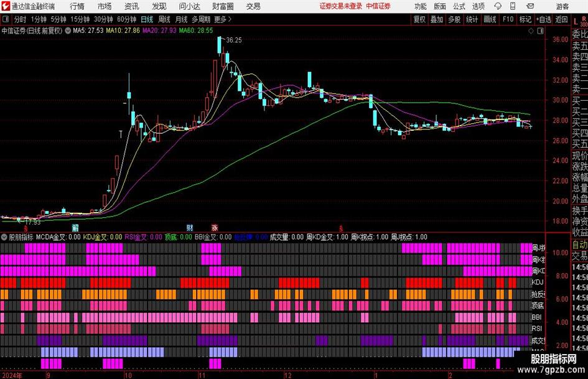Switch to 5分钟 period tab
Image resolution: width=588 pixels, height=379 pixels.
tap(58, 19)
